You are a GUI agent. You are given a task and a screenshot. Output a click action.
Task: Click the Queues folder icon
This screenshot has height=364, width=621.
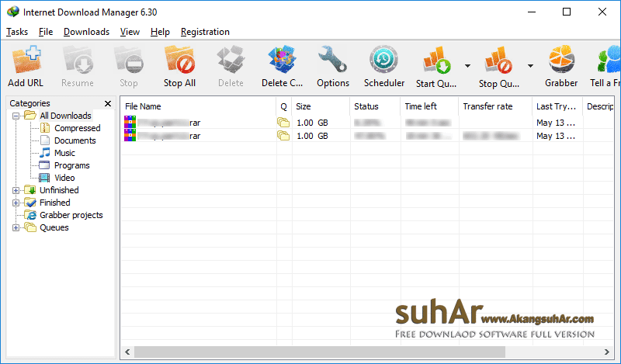[x=30, y=227]
